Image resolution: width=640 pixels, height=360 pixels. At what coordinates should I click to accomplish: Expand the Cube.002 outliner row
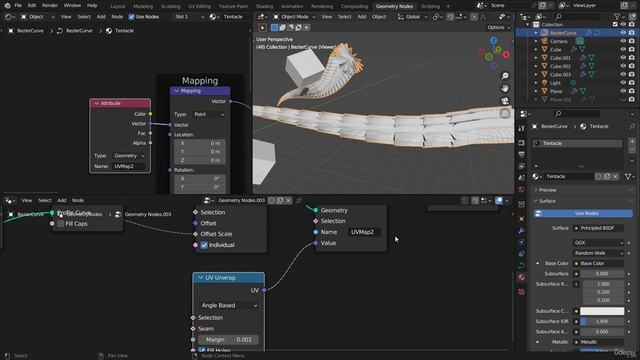536,66
